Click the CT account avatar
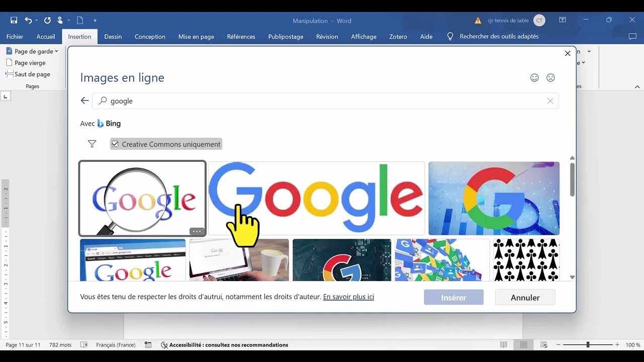 pyautogui.click(x=539, y=21)
